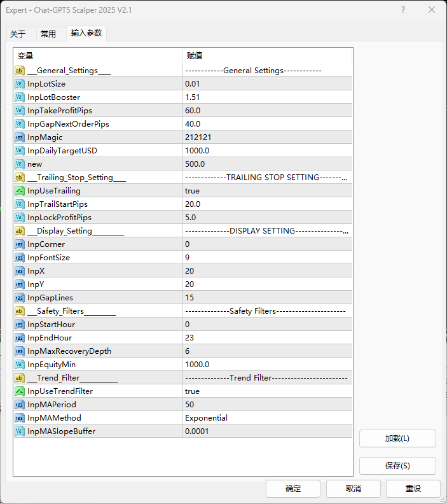The width and height of the screenshot is (447, 504).
Task: Click the __General_Settings____ string type icon
Action: [x=20, y=71]
